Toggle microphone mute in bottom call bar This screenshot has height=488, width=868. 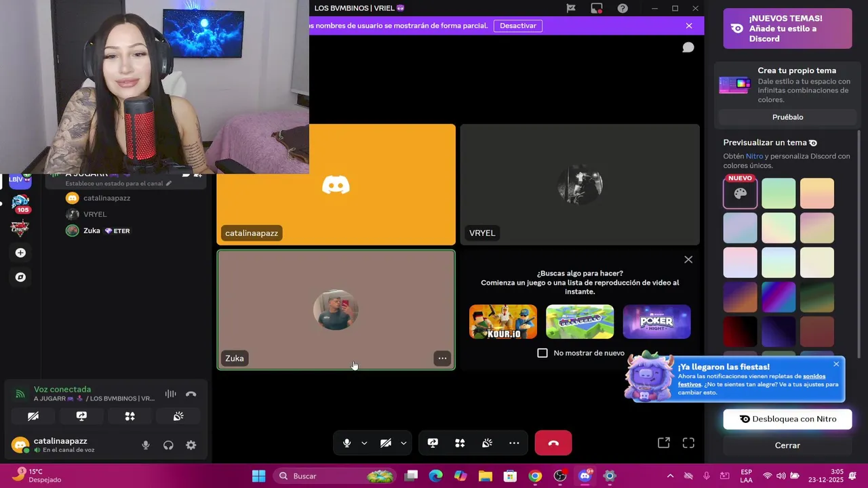347,443
